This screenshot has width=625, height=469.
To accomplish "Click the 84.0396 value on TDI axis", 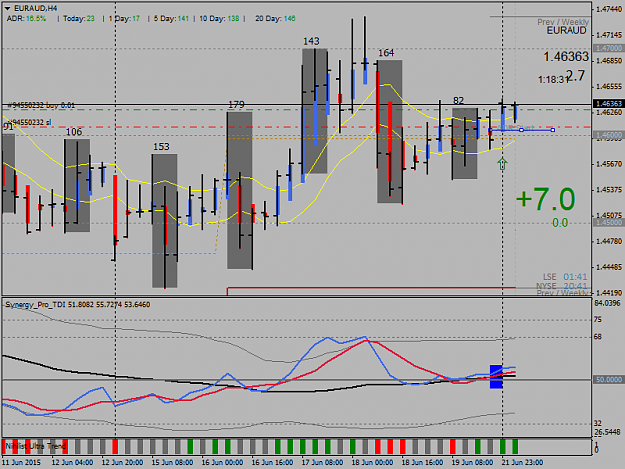I will coord(607,304).
